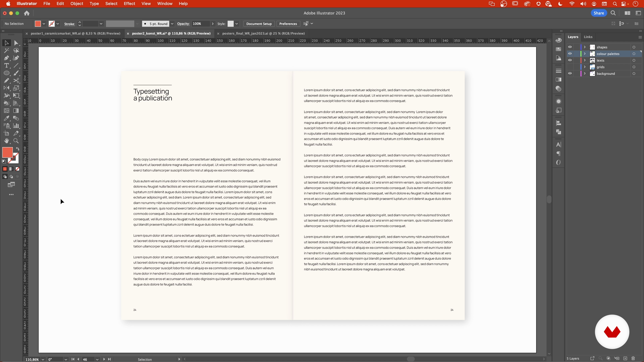The width and height of the screenshot is (644, 362).
Task: Select the Mesh tool
Action: pos(7,111)
